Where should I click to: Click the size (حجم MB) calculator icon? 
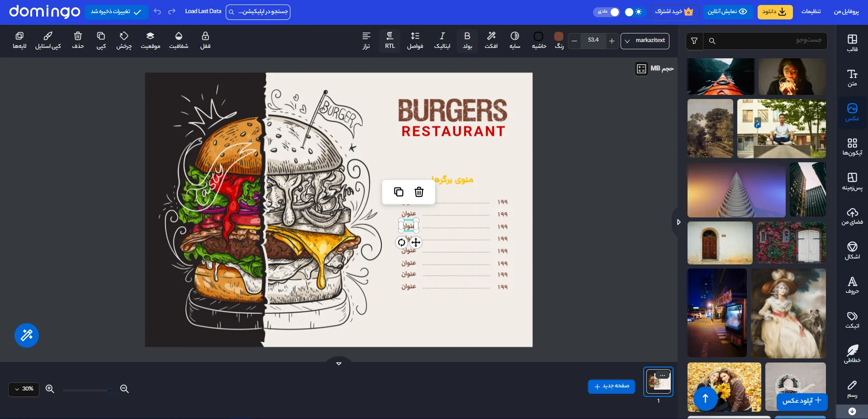(641, 69)
